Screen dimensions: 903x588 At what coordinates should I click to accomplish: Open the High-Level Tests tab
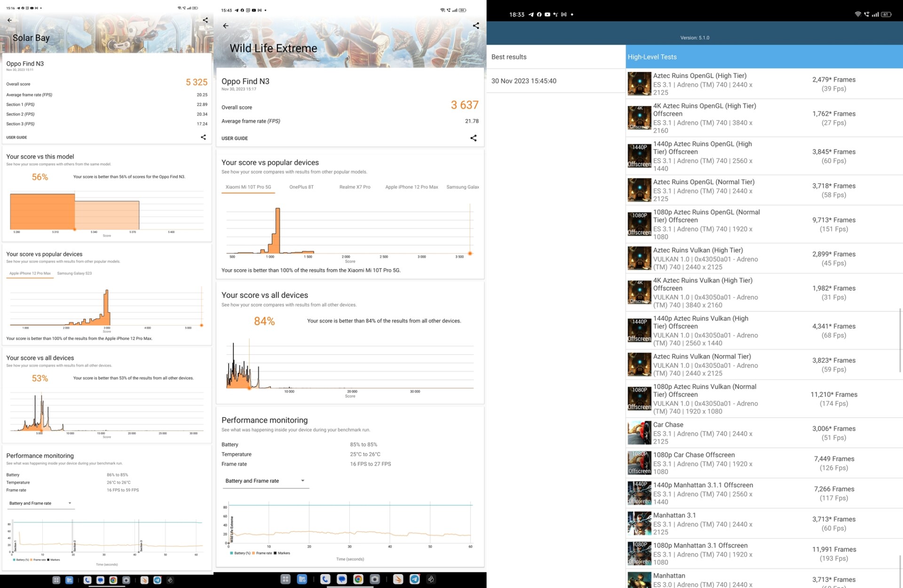[x=764, y=57]
